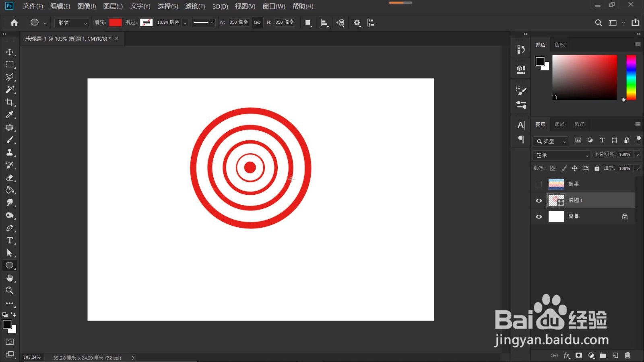
Task: Toggle lock image pixels
Action: pos(564,168)
